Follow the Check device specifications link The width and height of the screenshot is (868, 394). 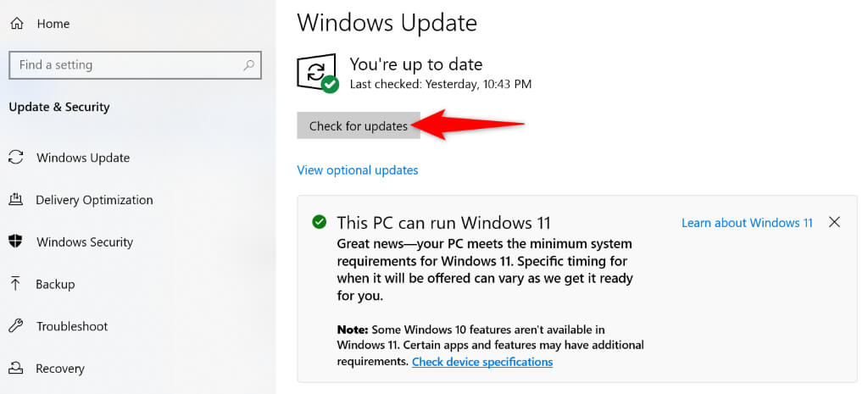482,362
